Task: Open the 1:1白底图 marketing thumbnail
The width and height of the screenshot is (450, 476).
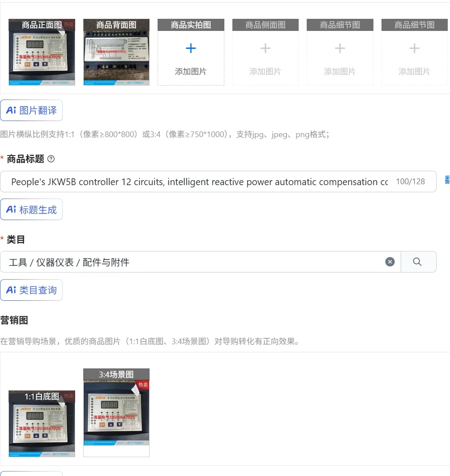Action: [42, 424]
